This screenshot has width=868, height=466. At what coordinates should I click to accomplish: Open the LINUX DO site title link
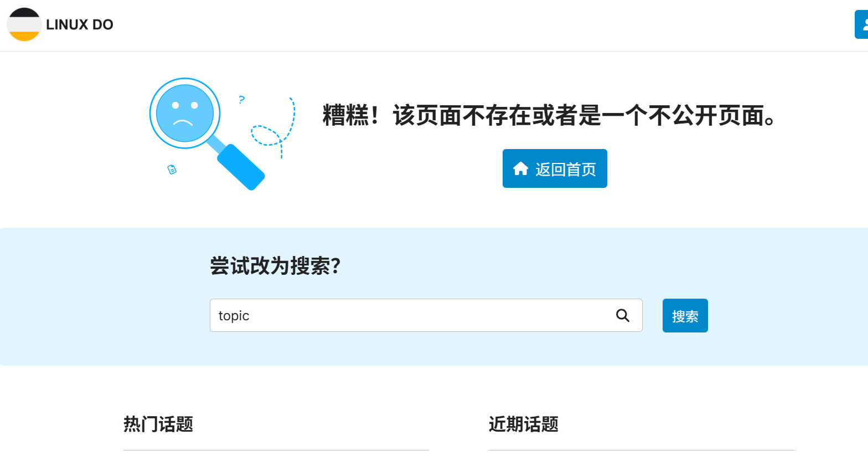80,24
